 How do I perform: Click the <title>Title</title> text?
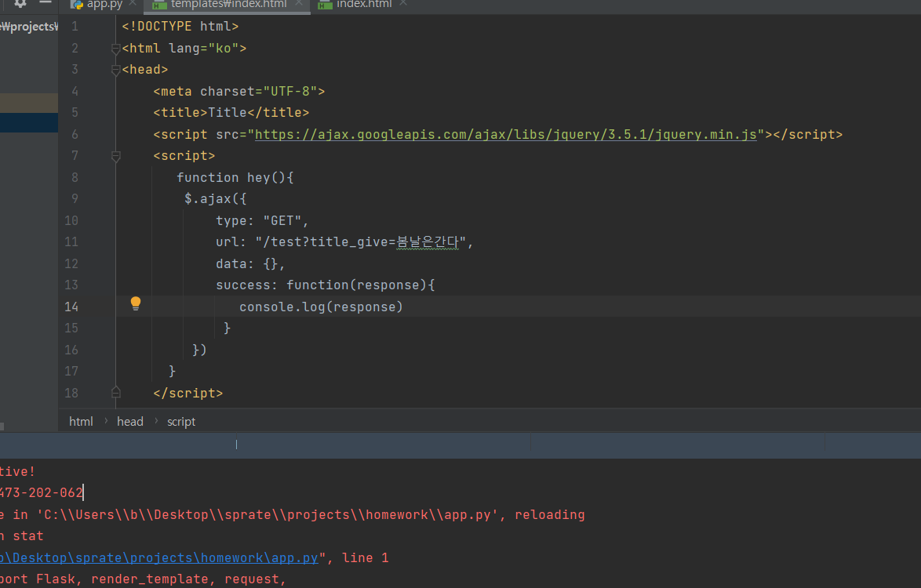pos(231,113)
